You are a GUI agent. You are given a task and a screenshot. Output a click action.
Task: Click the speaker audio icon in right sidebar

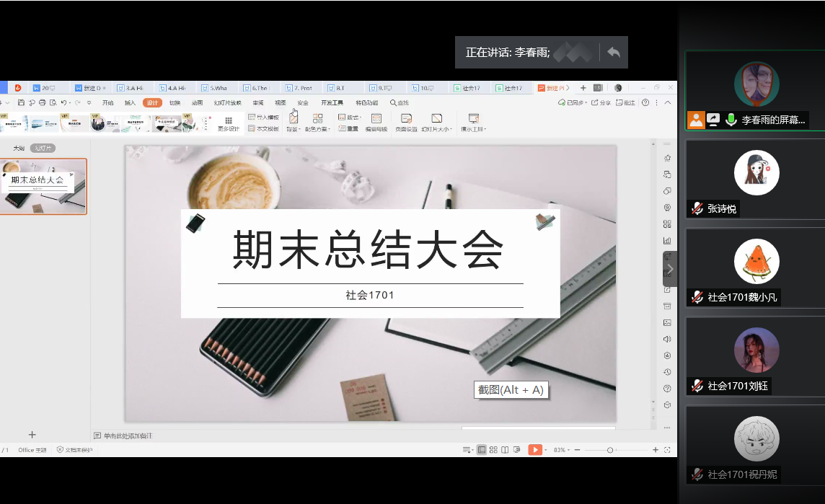point(667,339)
